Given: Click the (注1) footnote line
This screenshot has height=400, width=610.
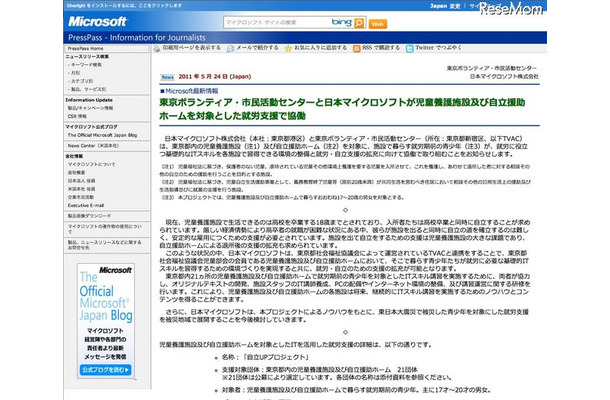Looking at the screenshot, I should pos(345,170).
